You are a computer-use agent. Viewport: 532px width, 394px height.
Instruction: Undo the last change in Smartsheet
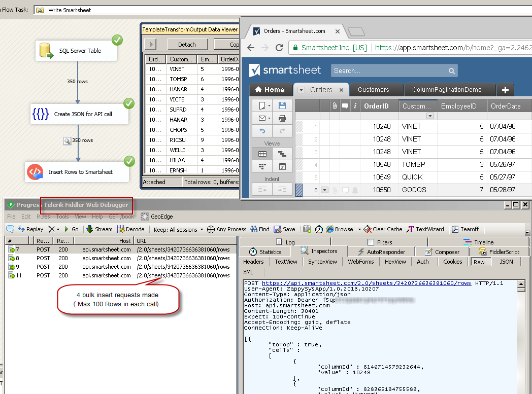tap(262, 131)
